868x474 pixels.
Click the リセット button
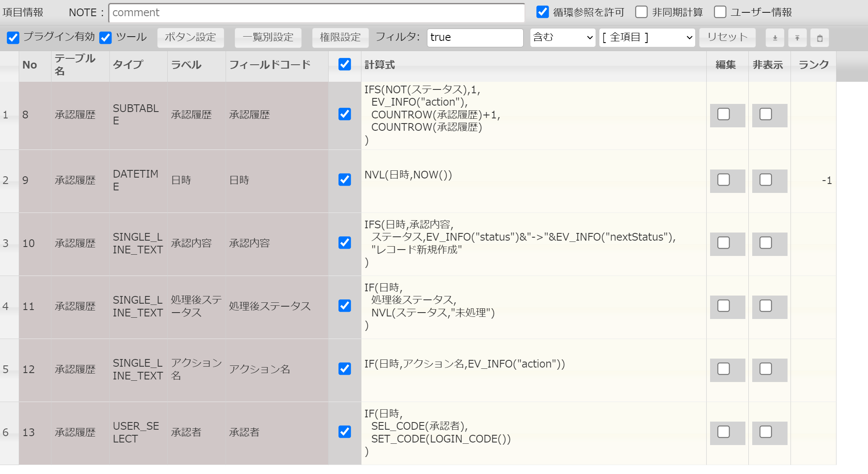pyautogui.click(x=727, y=37)
